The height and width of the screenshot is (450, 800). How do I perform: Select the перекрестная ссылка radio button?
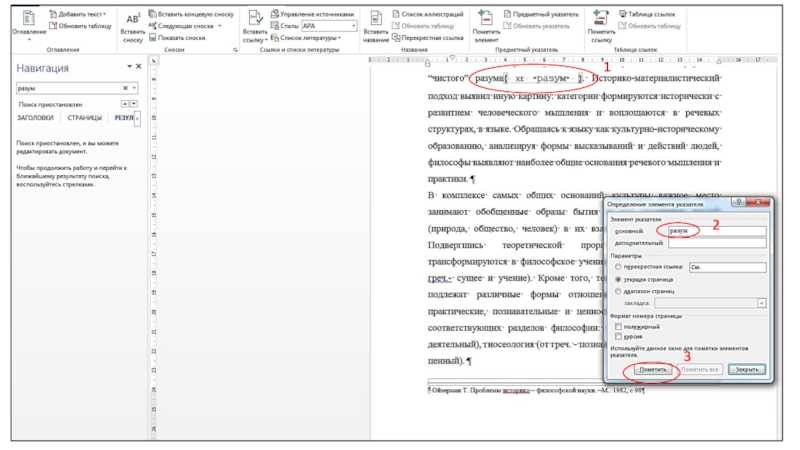click(616, 267)
